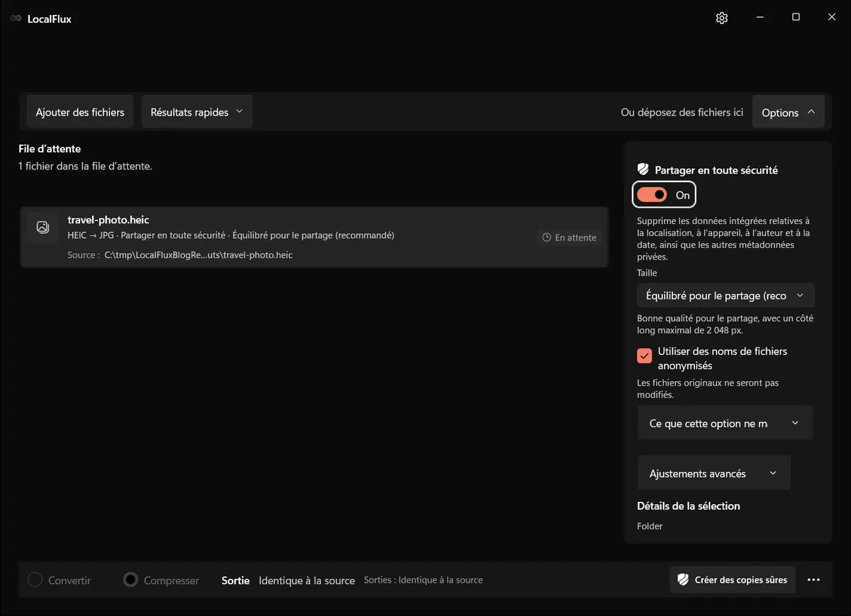Expand Ce que cette option ne m… section
The height and width of the screenshot is (616, 851).
click(725, 423)
